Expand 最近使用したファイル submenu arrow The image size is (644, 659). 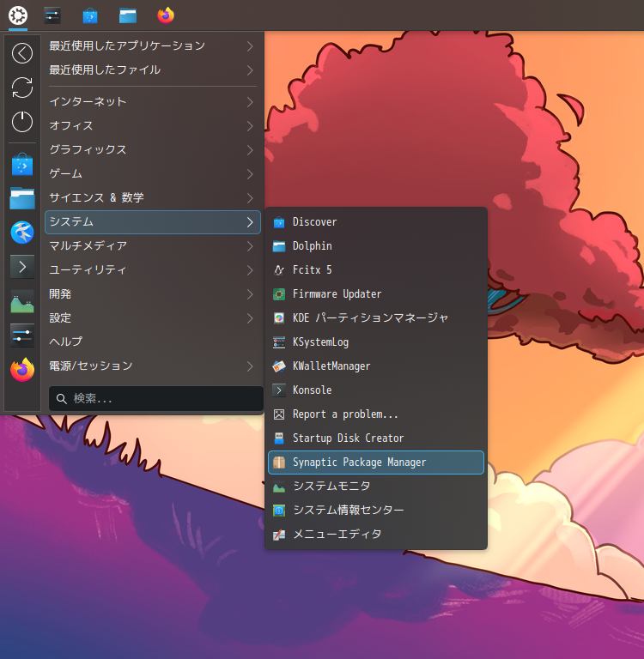click(250, 70)
